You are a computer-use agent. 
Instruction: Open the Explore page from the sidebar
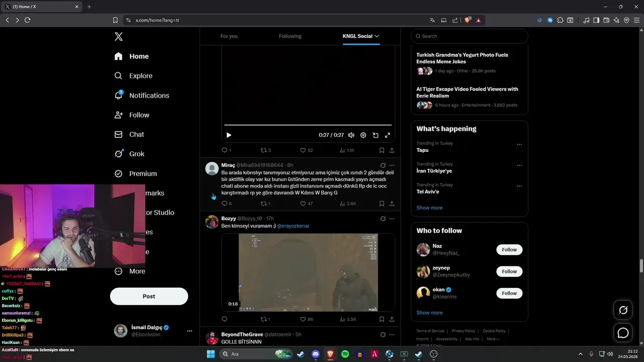133,76
